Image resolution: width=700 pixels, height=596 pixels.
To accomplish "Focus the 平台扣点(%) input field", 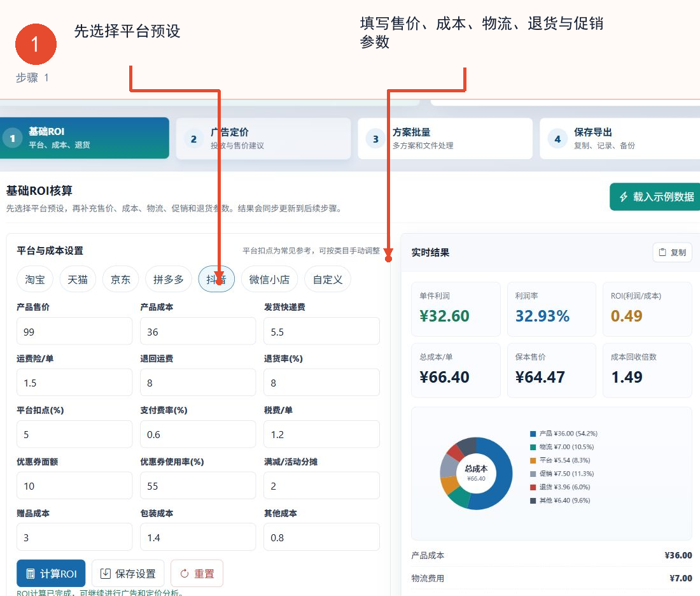I will 74,434.
